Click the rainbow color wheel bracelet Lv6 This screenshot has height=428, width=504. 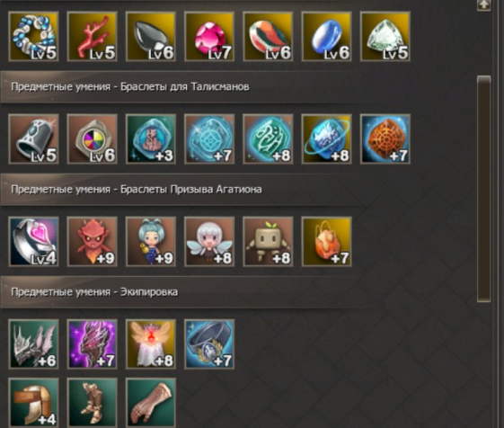coord(93,139)
